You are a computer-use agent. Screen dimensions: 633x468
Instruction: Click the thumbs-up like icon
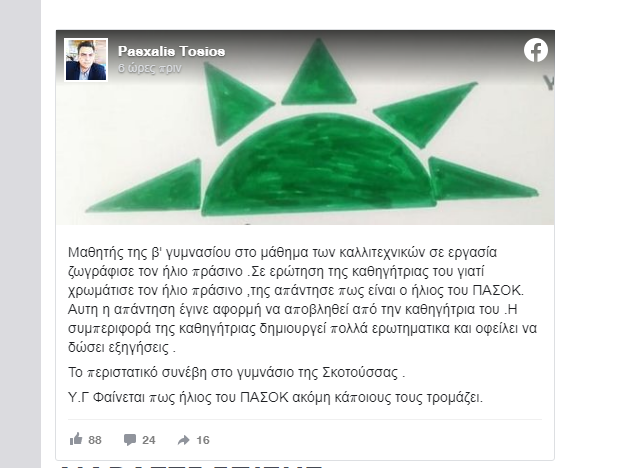click(76, 439)
